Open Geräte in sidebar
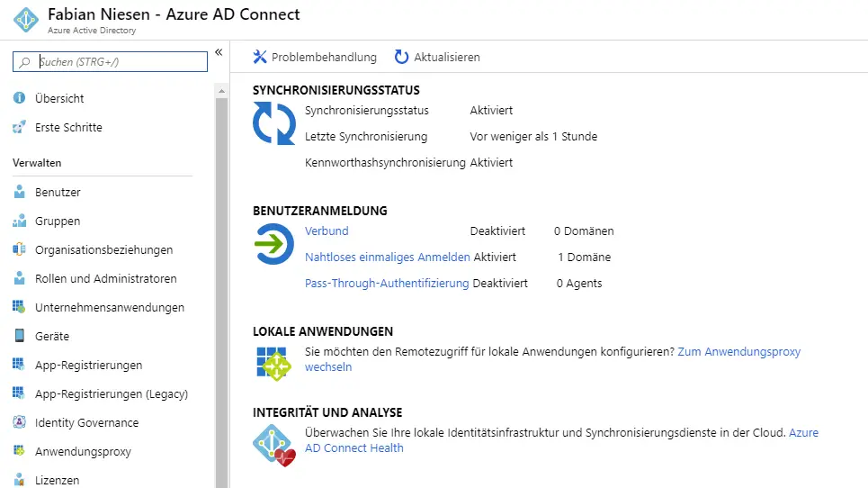Screen dimensions: 868x488 [52, 336]
